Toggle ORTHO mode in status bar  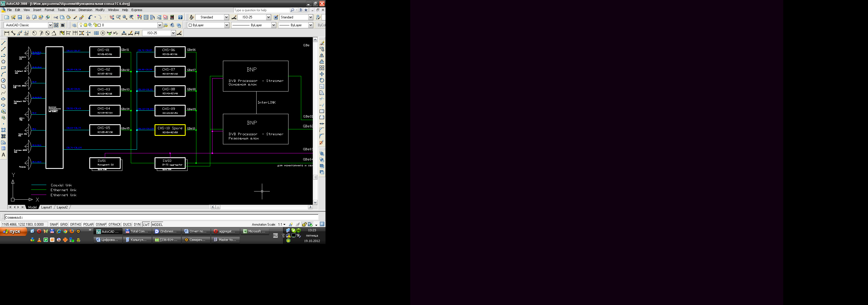(75, 225)
